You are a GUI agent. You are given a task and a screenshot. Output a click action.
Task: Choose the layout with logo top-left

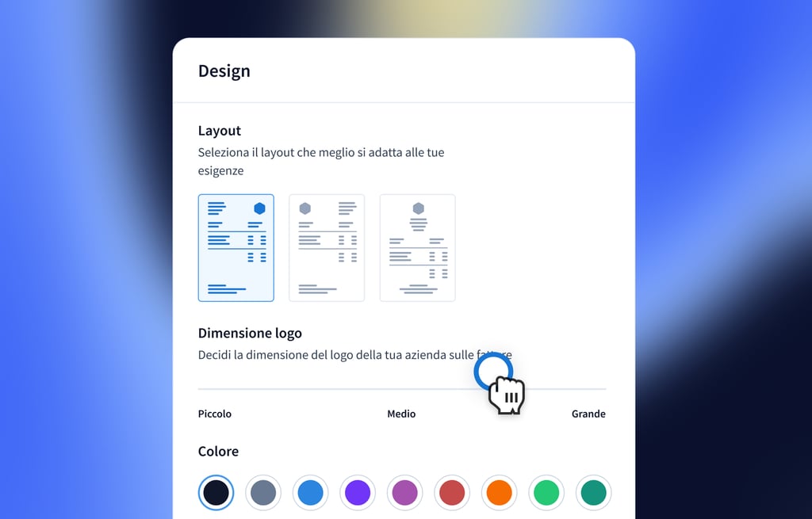[327, 248]
